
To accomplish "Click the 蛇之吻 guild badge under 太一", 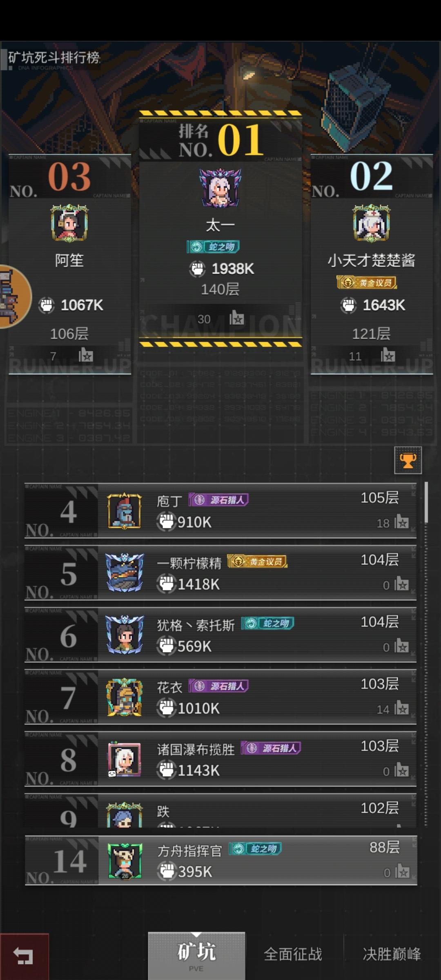I will click(x=213, y=247).
